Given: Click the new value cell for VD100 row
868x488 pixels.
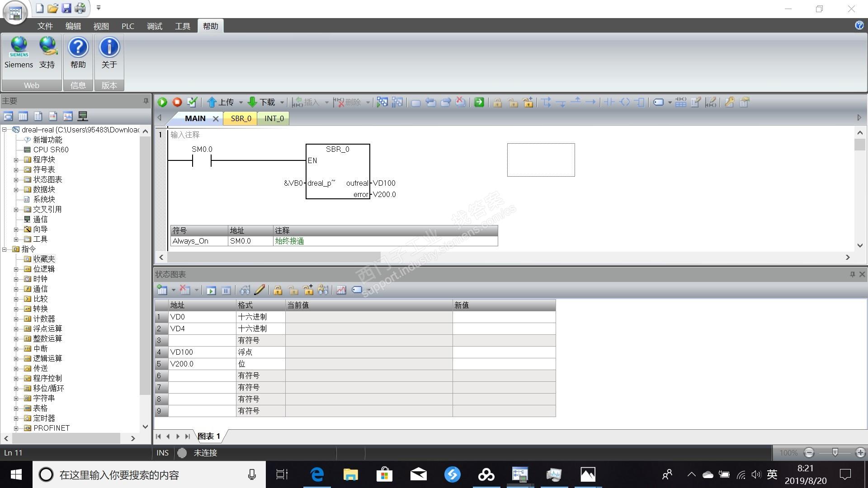Looking at the screenshot, I should pyautogui.click(x=504, y=352).
